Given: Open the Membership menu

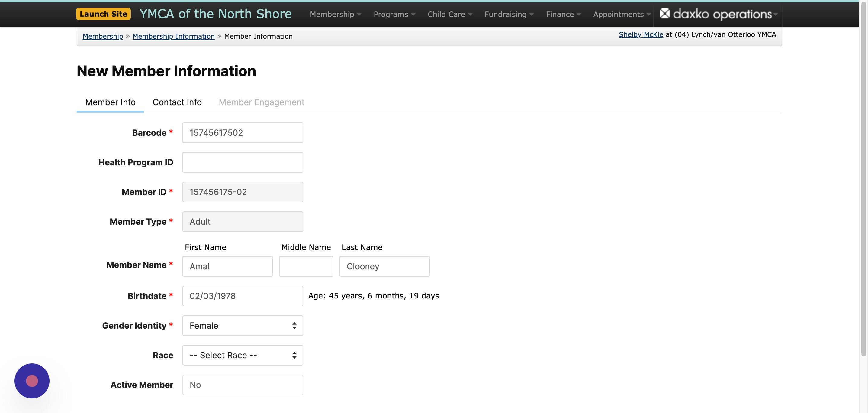Looking at the screenshot, I should point(335,14).
